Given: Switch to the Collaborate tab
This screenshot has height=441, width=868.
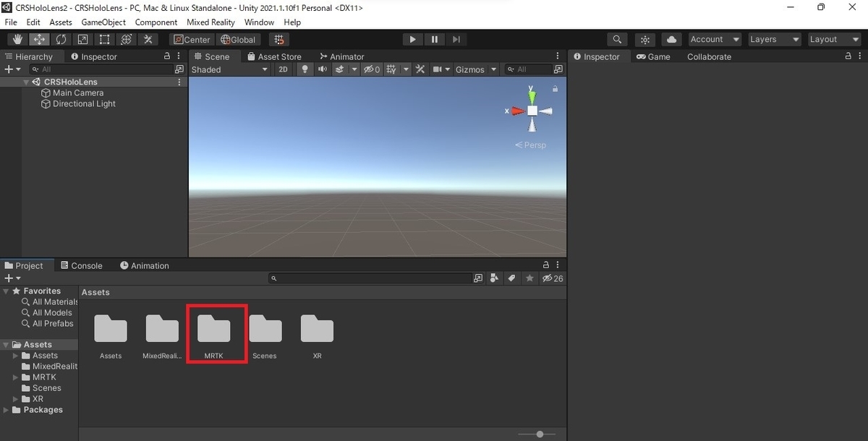Looking at the screenshot, I should pos(709,56).
